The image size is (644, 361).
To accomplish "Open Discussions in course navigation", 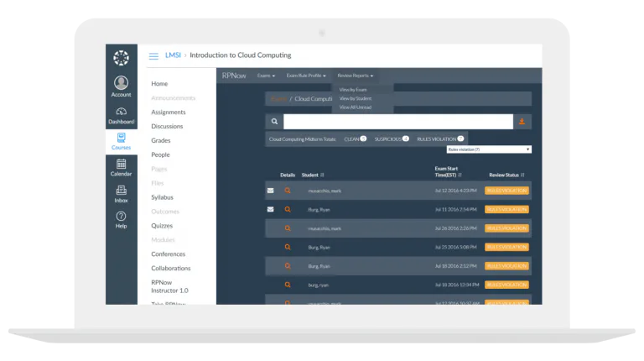I will click(167, 126).
